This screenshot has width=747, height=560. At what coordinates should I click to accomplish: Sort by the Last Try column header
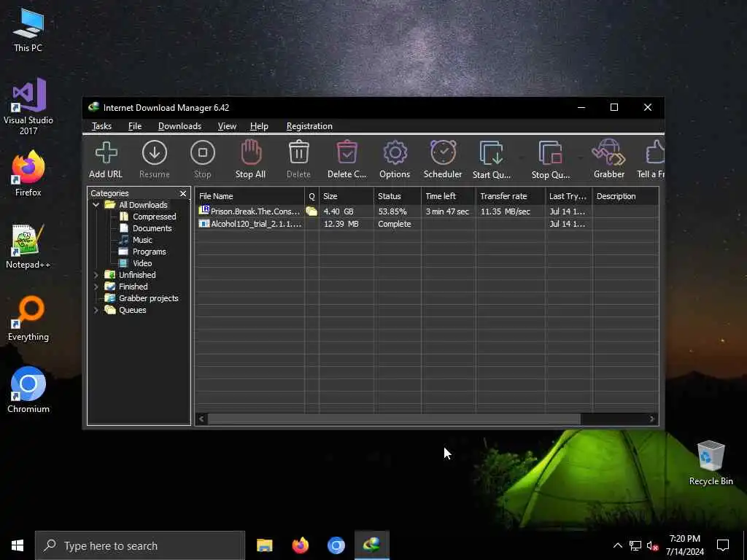click(x=569, y=196)
